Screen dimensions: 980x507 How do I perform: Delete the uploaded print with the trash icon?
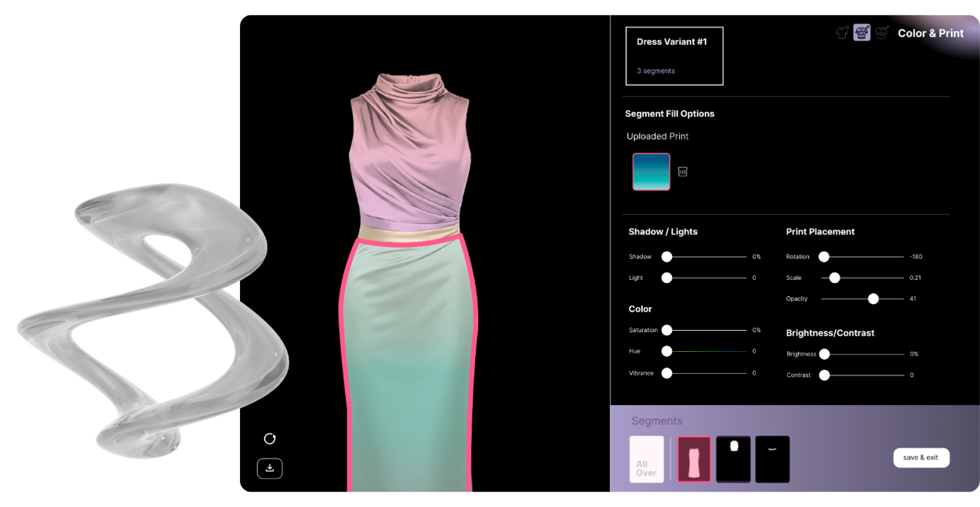tap(683, 172)
